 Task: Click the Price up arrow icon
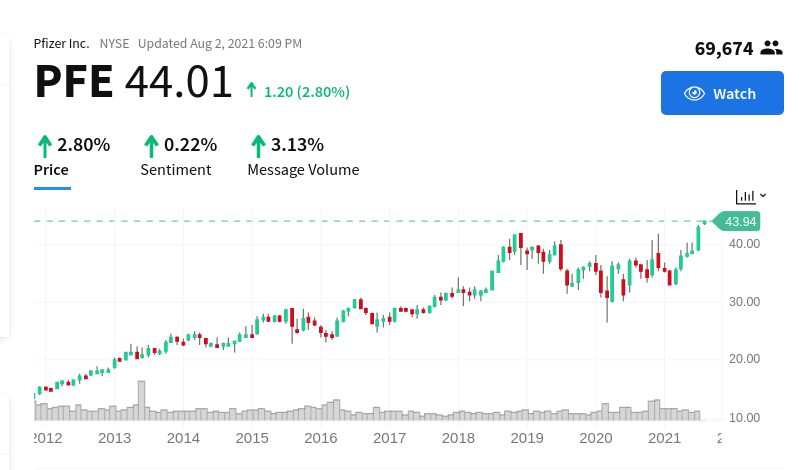(45, 146)
